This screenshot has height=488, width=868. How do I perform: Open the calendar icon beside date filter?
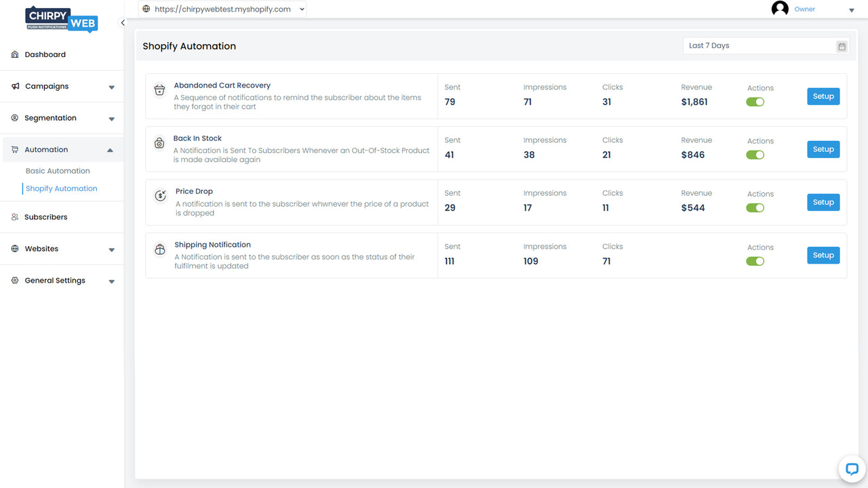pos(842,46)
